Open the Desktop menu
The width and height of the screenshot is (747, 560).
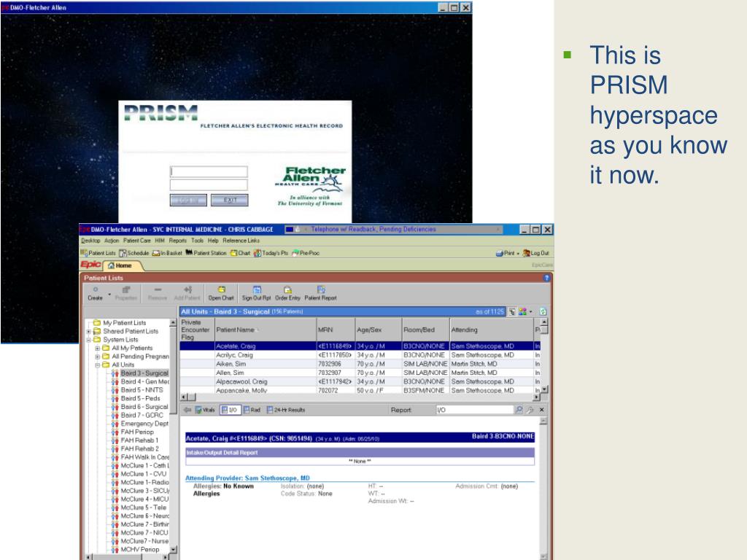coord(90,241)
